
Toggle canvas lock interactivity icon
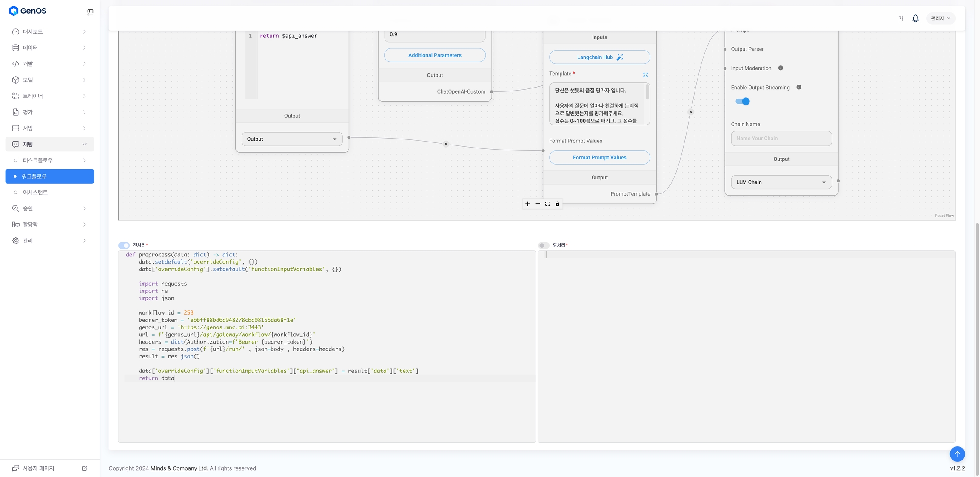point(557,204)
